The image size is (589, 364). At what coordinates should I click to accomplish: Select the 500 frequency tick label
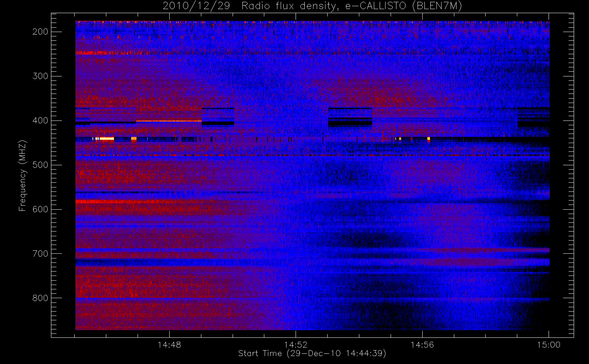tap(40, 165)
